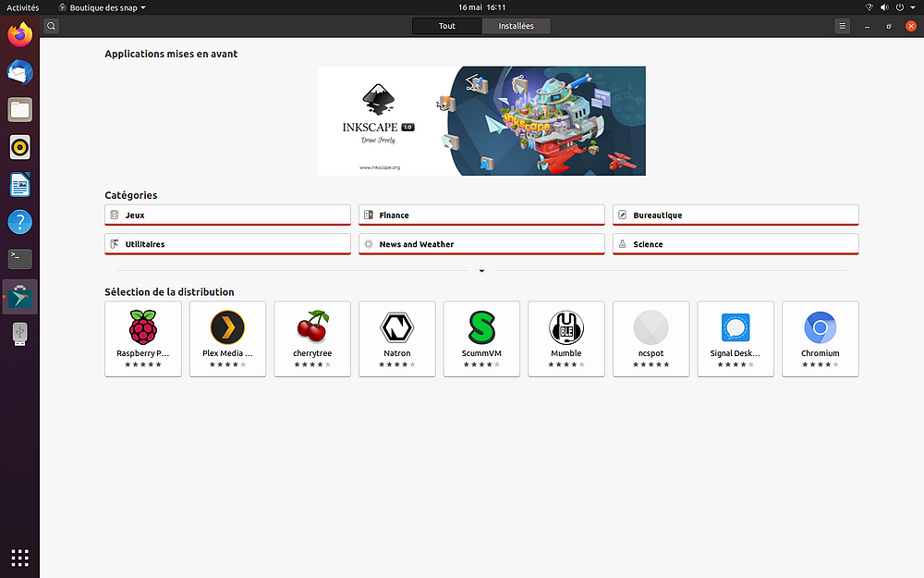Viewport: 924px width, 578px height.
Task: Open the USB drive from the dock
Action: tap(20, 334)
